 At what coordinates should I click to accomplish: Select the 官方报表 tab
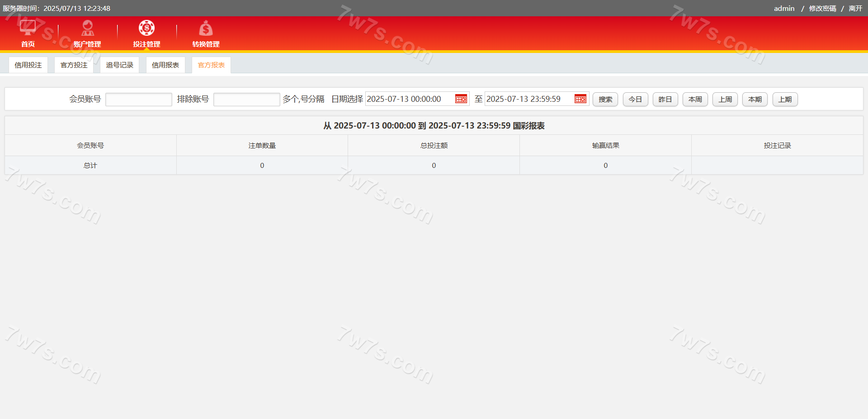(211, 65)
